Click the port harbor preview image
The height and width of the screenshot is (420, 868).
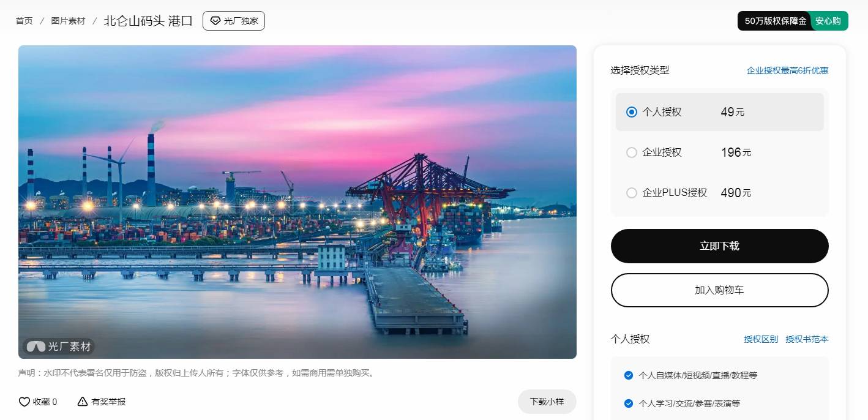click(297, 202)
